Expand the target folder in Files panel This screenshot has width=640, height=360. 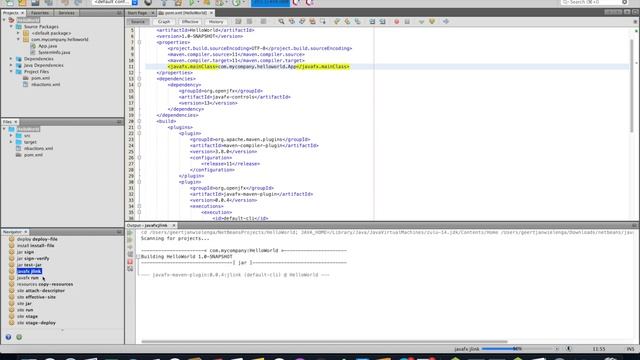point(11,142)
